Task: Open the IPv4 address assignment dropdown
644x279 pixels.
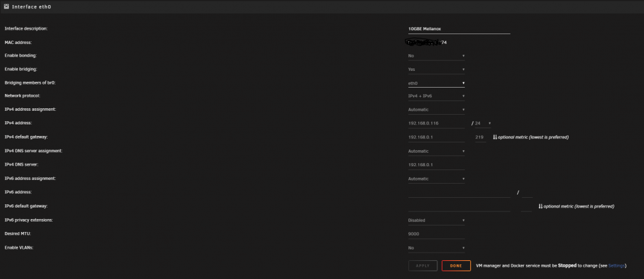Action: [x=436, y=110]
